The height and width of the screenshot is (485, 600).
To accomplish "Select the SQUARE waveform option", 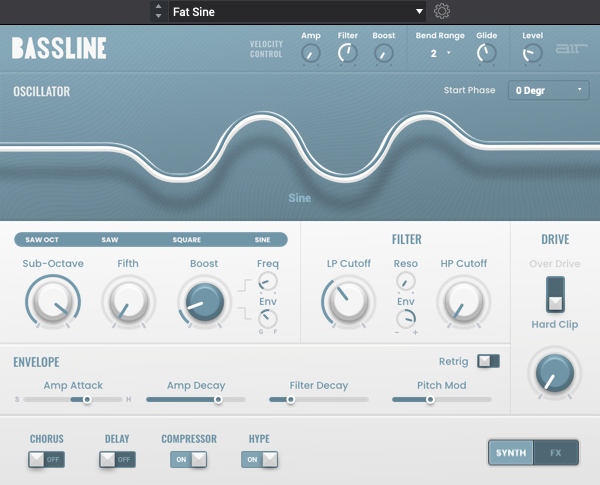I will point(186,240).
